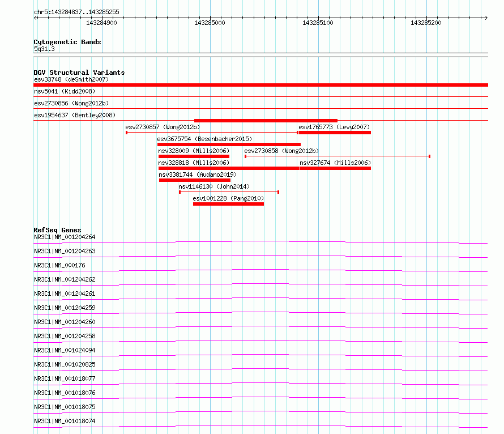Open variant nsv3381744 (Audano2019)
Screen dimensions: 504x434
point(198,175)
